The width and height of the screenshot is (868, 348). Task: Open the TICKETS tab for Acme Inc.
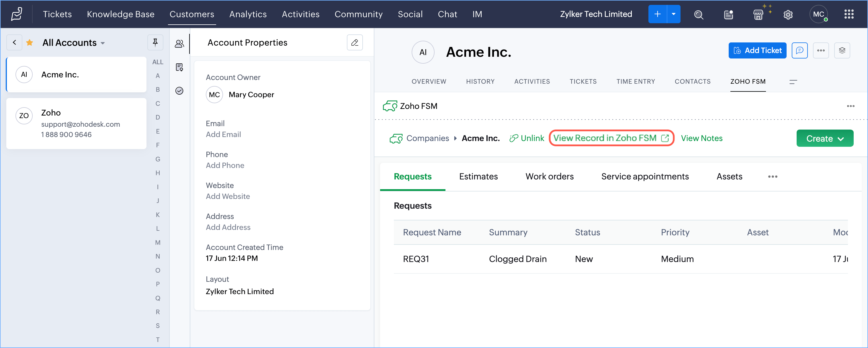point(583,81)
